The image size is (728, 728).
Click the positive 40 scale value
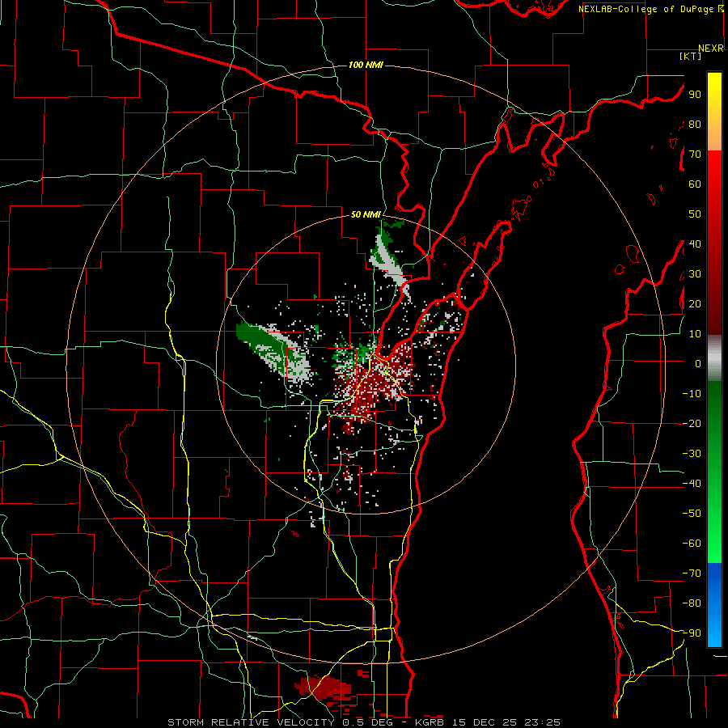(695, 243)
